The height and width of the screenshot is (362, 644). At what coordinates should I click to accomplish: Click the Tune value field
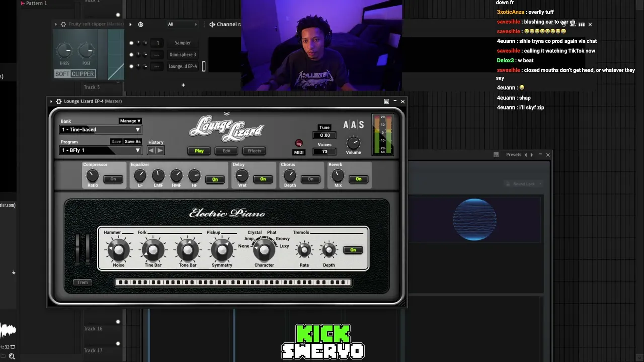point(325,135)
